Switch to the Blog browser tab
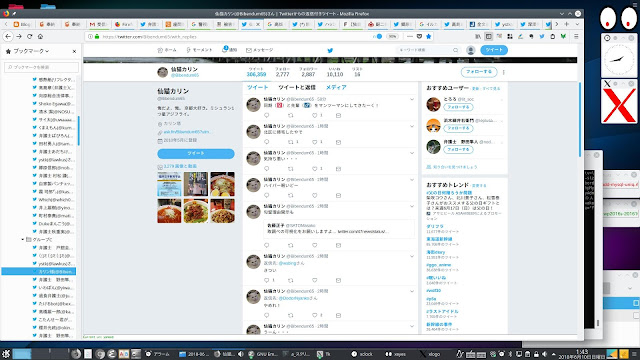Viewport: 640px width, 360px height. point(22,24)
